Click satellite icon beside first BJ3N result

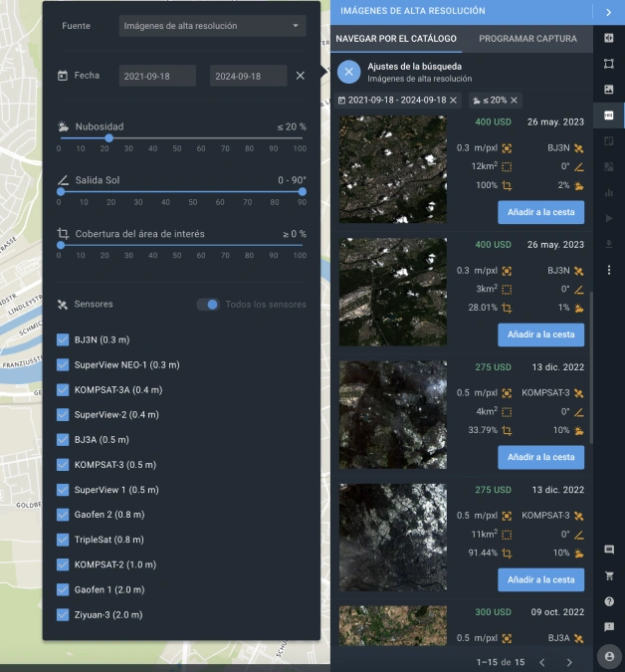(x=579, y=148)
